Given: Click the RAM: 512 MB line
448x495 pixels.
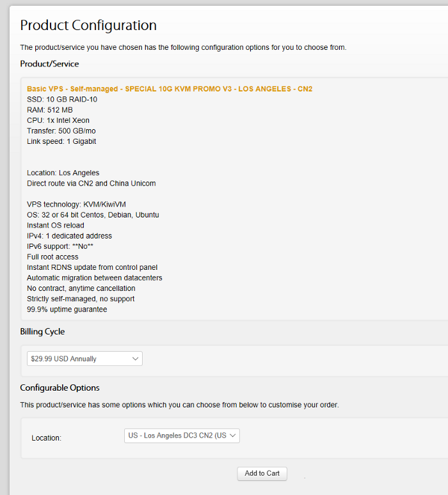Looking at the screenshot, I should tap(50, 110).
